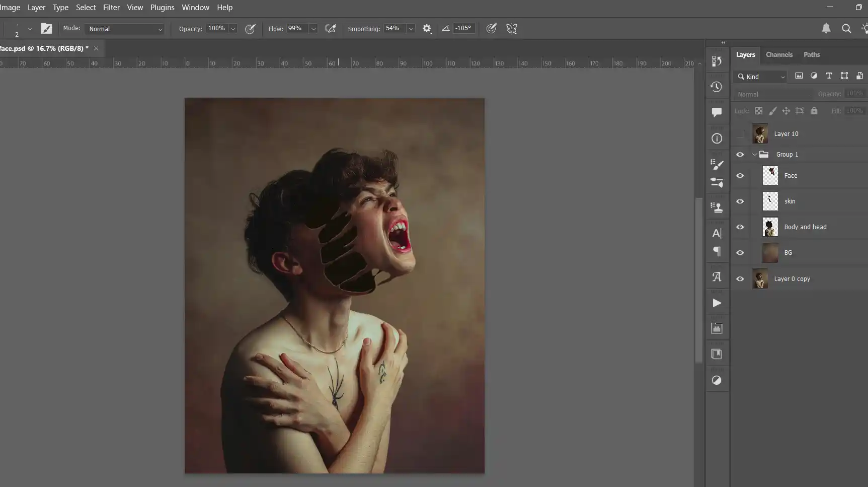Toggle the brush settings panel icon
Screen dimensions: 868x487
[x=46, y=29]
